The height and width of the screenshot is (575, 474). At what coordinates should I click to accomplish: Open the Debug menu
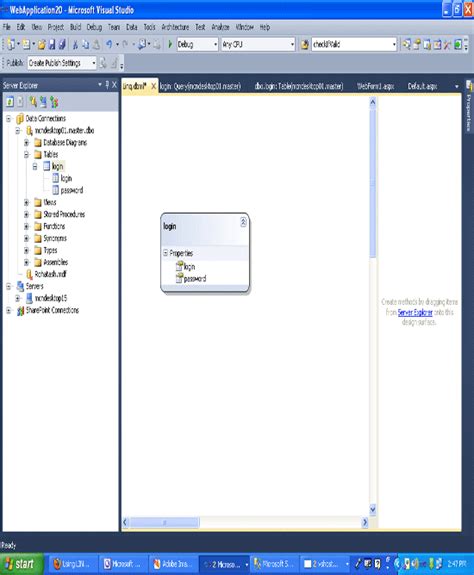(x=94, y=27)
